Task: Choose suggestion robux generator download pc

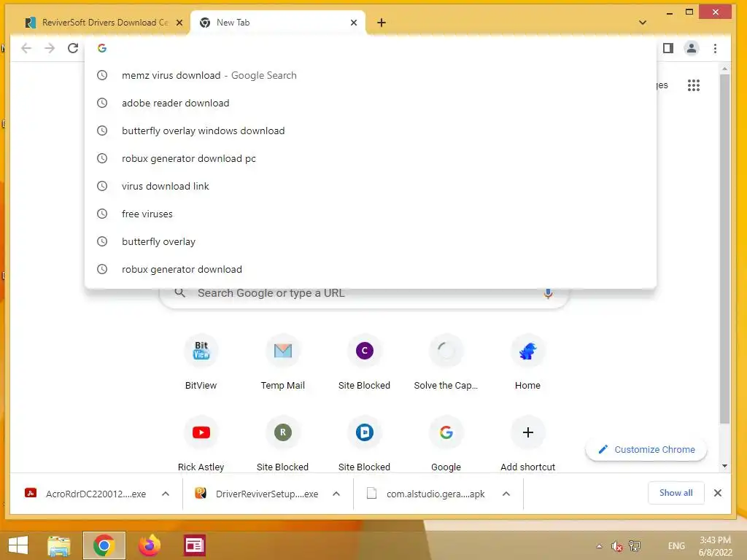Action: 370,158
